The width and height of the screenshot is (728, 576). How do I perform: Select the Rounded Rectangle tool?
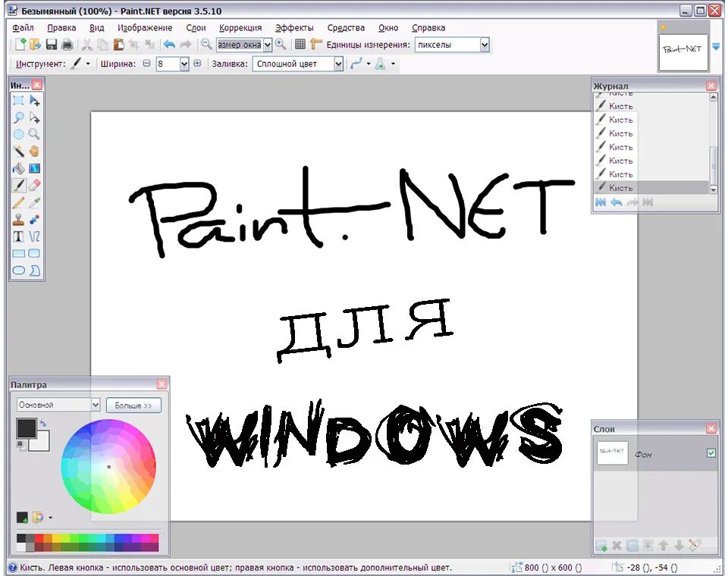(x=34, y=253)
